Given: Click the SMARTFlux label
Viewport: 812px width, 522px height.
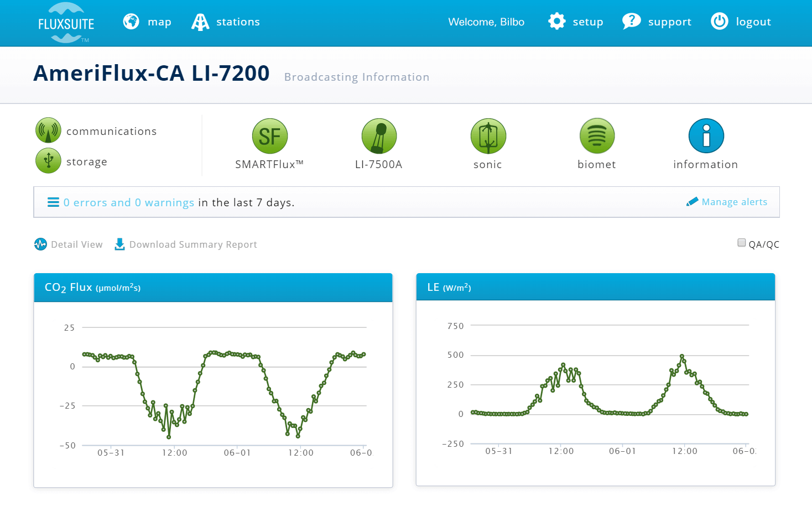Looking at the screenshot, I should point(269,164).
